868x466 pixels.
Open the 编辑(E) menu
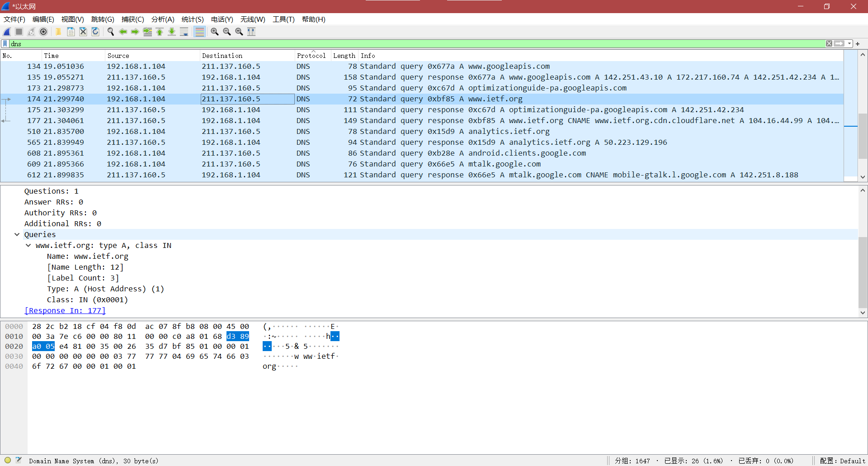43,19
